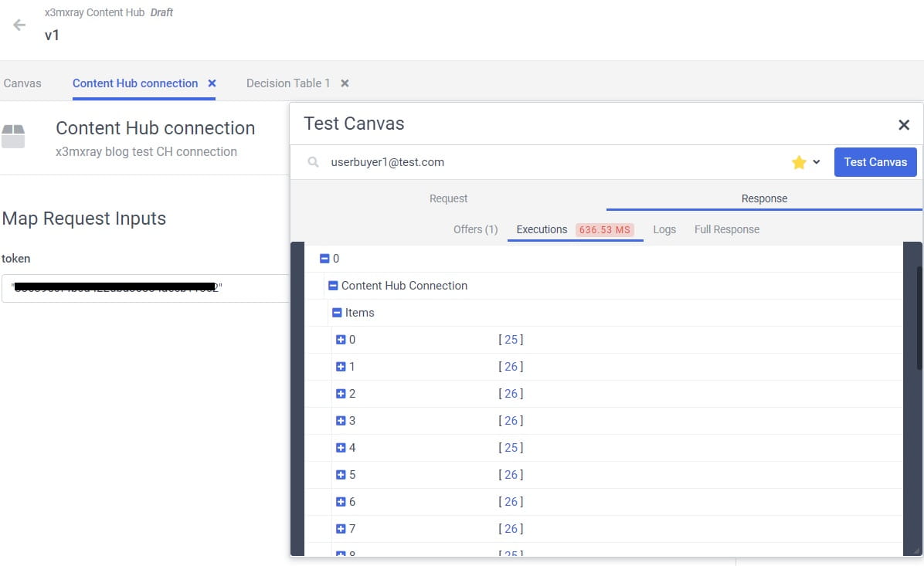Click the yellow favorite star icon
The image size is (924, 566).
click(799, 162)
